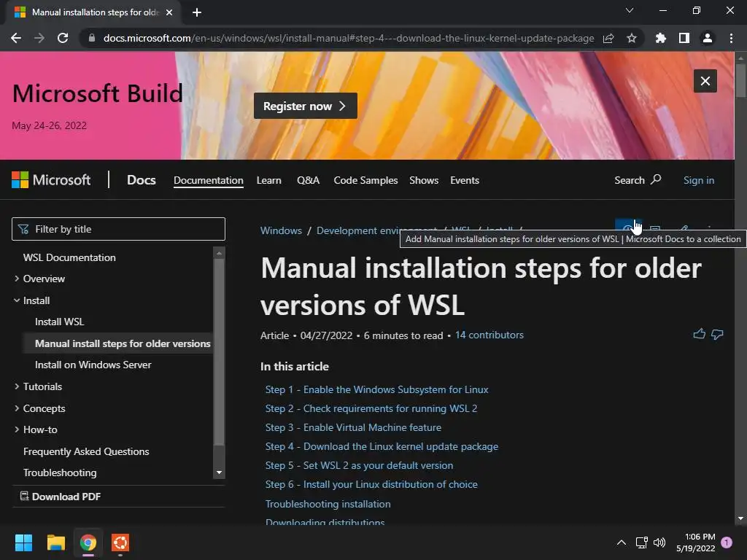This screenshot has width=747, height=560.
Task: Jump to Step 5 - Set WSL 2 as default
Action: coord(359,465)
